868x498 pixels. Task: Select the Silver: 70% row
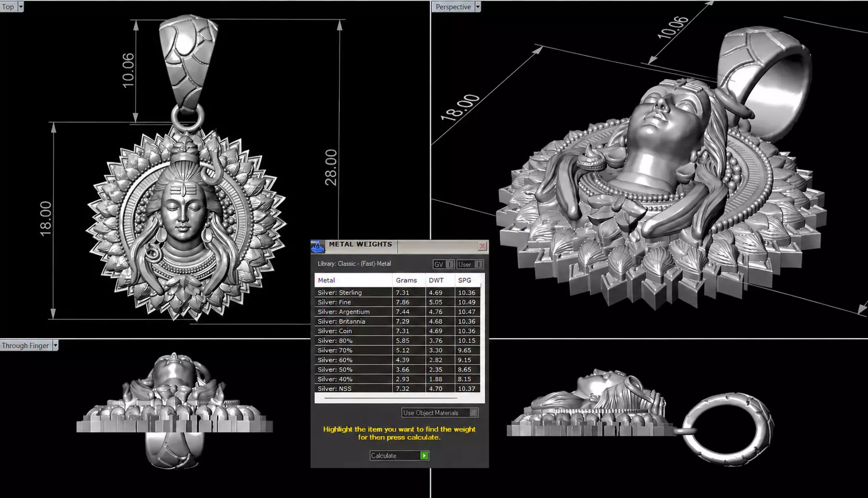click(398, 350)
